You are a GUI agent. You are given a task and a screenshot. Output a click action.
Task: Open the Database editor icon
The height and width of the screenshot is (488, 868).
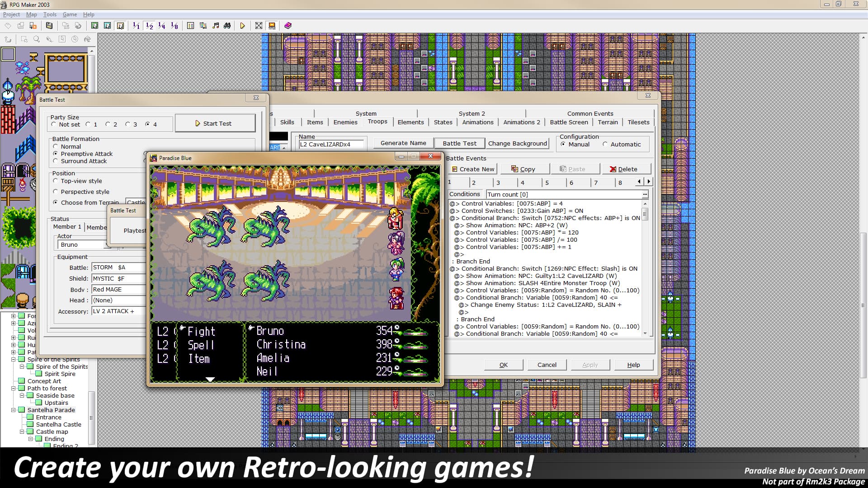[191, 26]
